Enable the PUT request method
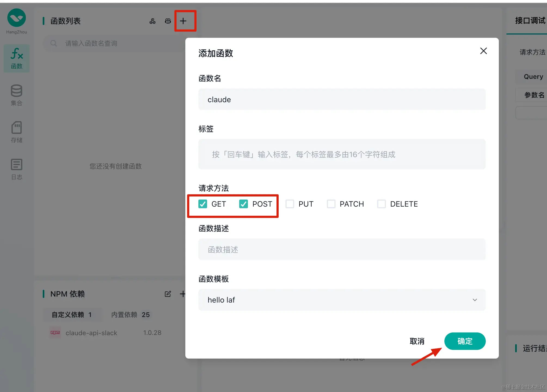This screenshot has height=392, width=547. point(290,204)
